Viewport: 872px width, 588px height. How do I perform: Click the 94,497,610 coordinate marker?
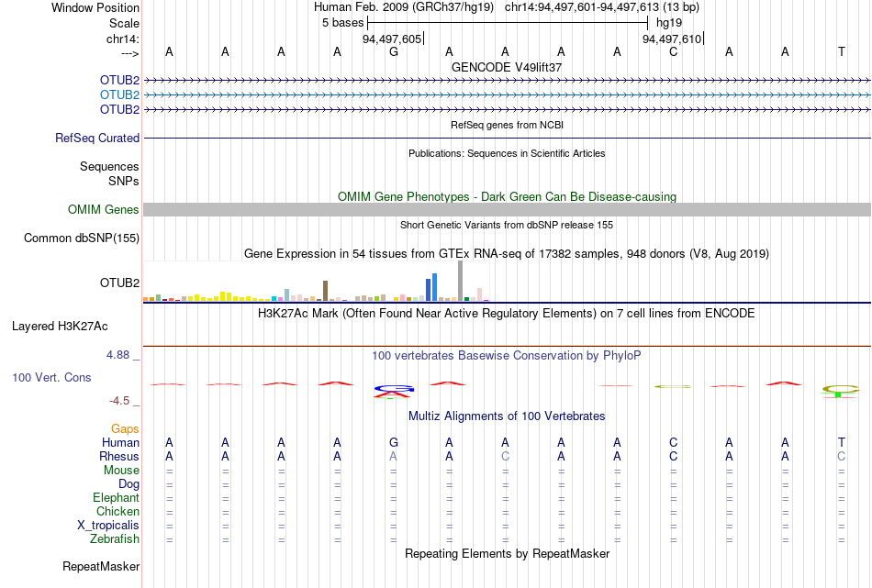pos(672,39)
